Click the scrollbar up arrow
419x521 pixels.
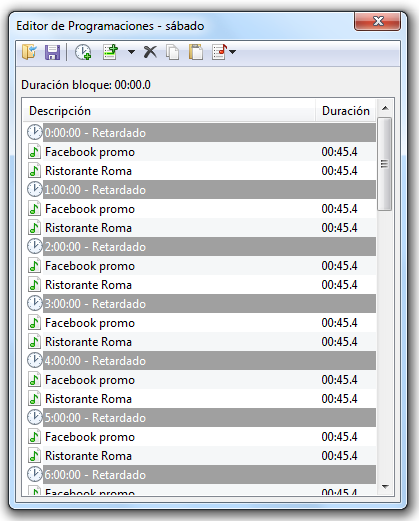(385, 108)
